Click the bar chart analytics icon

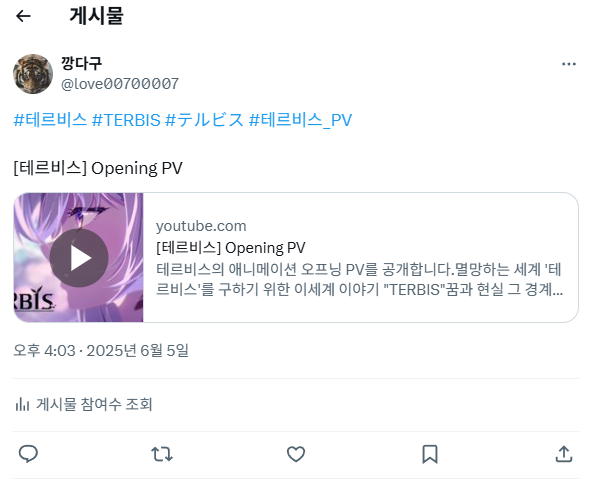pos(22,405)
